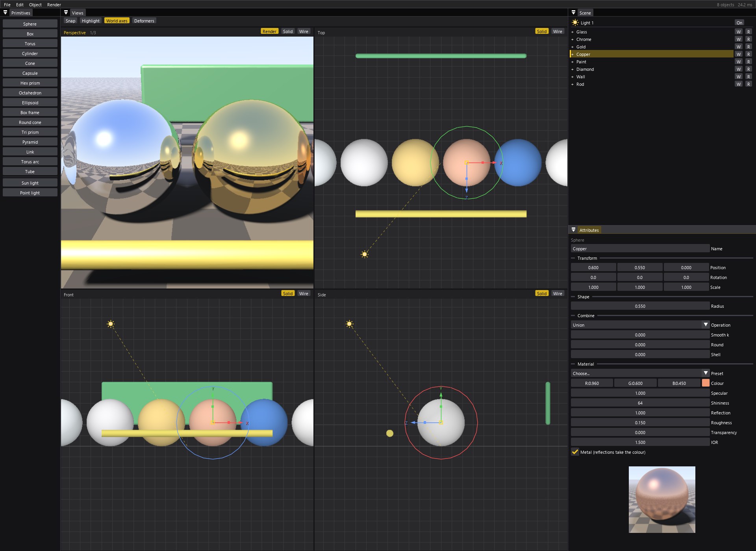Viewport: 756px width, 551px height.
Task: Switch Perspective view to Wire mode
Action: [304, 31]
